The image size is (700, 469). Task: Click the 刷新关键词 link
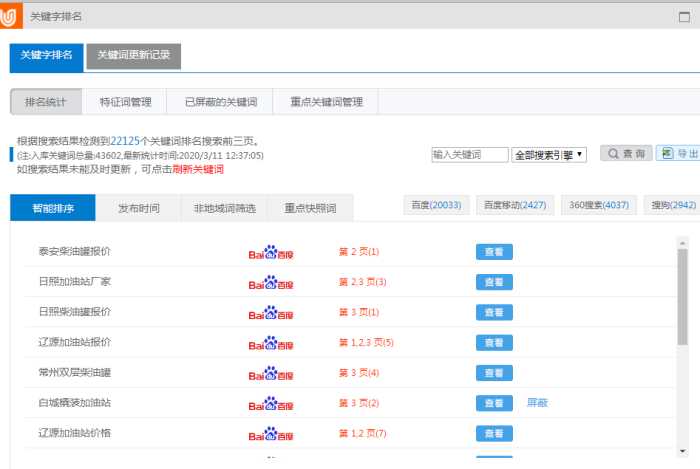coord(198,169)
